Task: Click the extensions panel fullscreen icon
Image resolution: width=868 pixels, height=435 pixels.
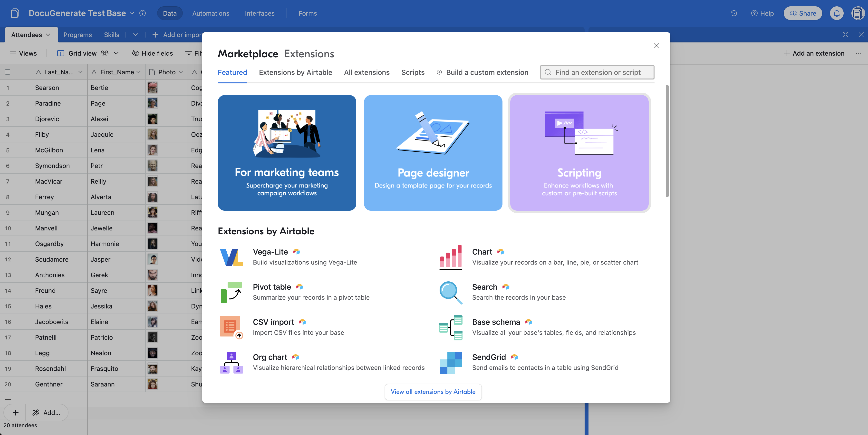Action: (845, 34)
